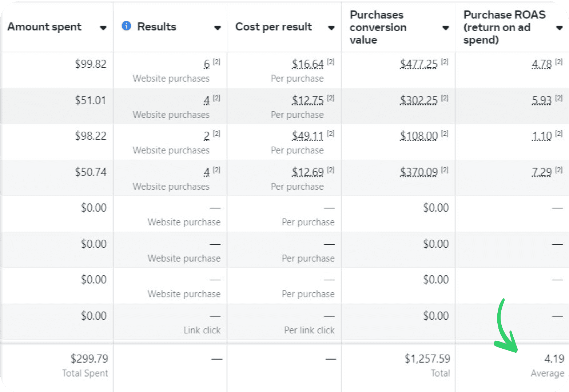Click the blue info icon beside Results
Image resolution: width=569 pixels, height=392 pixels.
tap(126, 26)
